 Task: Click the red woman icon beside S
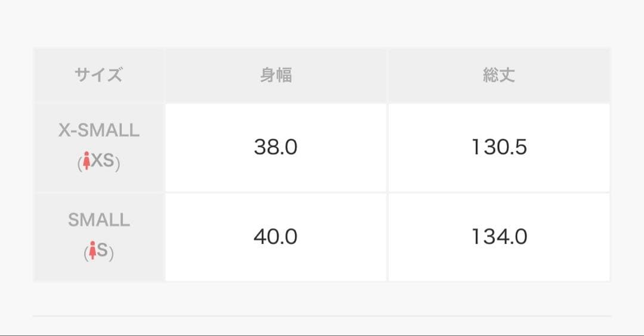coord(92,251)
